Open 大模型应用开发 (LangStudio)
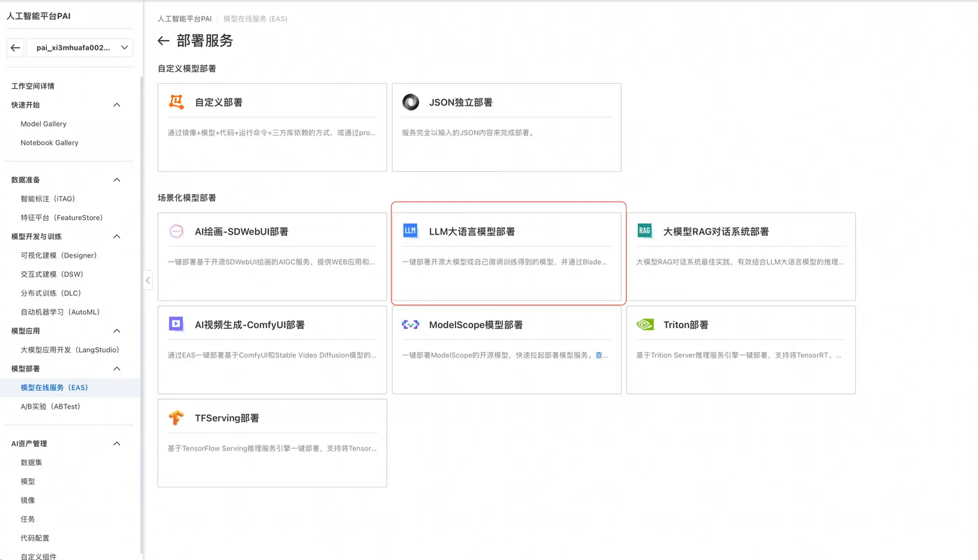The height and width of the screenshot is (560, 978). click(70, 349)
